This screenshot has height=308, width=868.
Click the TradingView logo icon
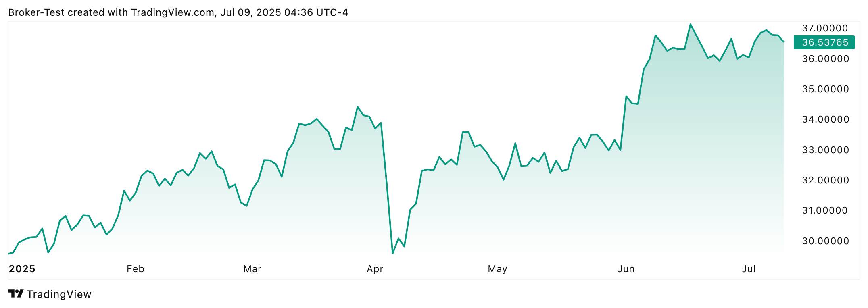(x=16, y=294)
